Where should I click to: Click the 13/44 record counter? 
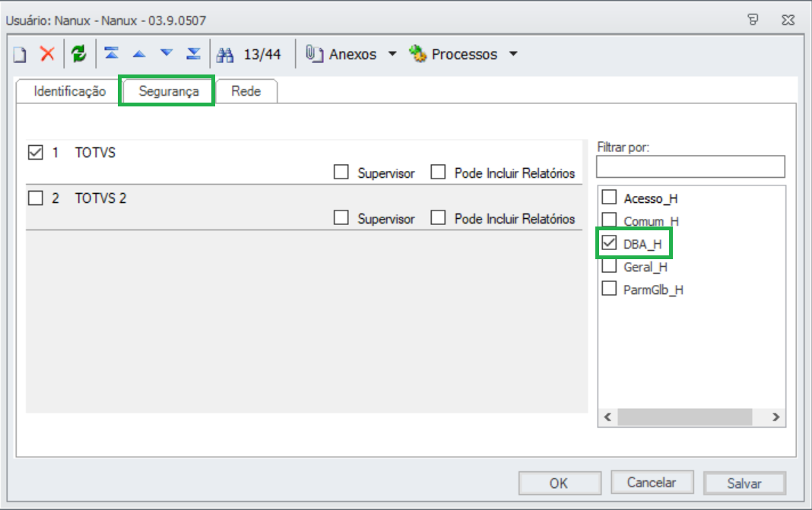[x=262, y=55]
